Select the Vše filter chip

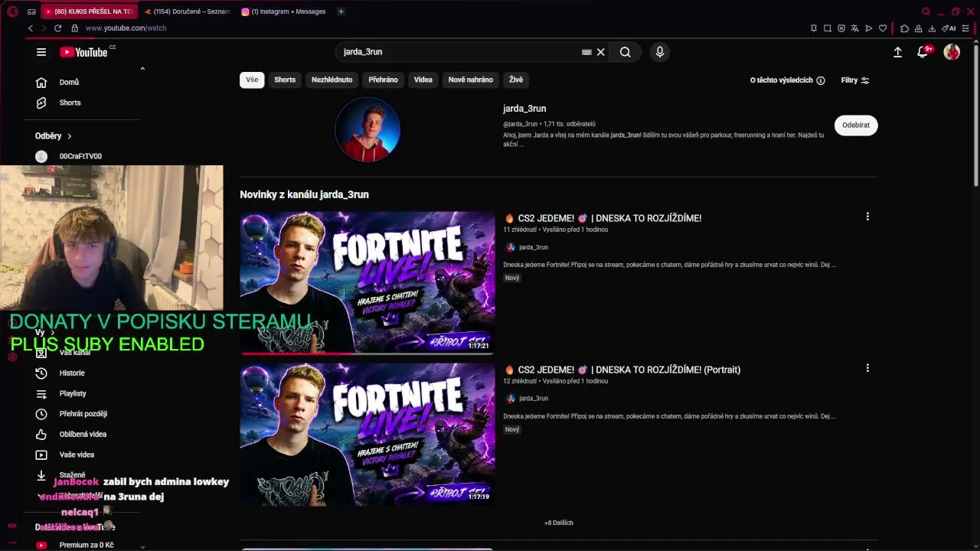point(252,80)
